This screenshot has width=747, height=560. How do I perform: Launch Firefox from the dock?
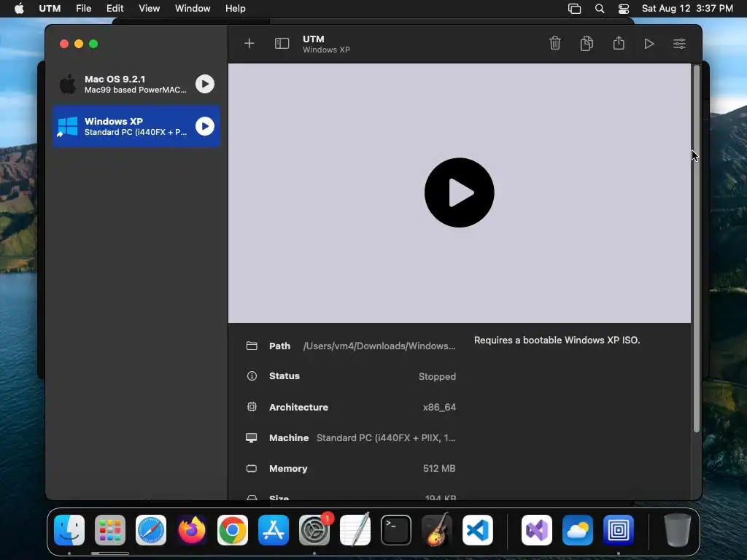[x=192, y=530]
